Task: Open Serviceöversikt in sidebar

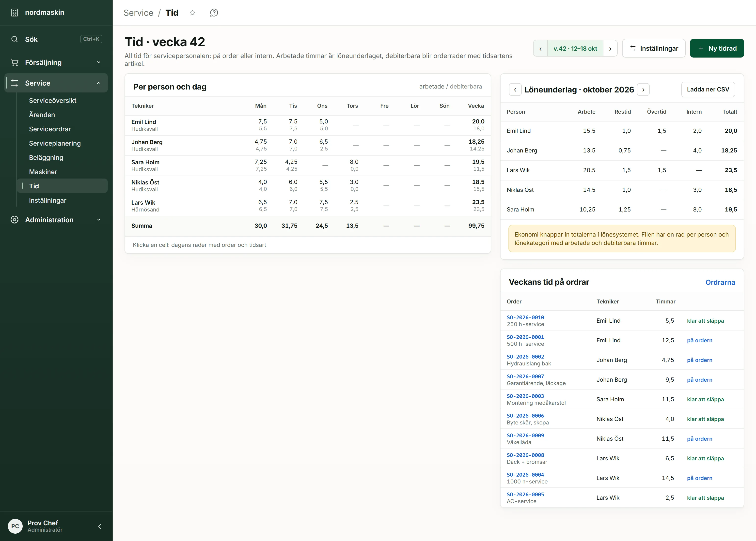Action: 62,101
